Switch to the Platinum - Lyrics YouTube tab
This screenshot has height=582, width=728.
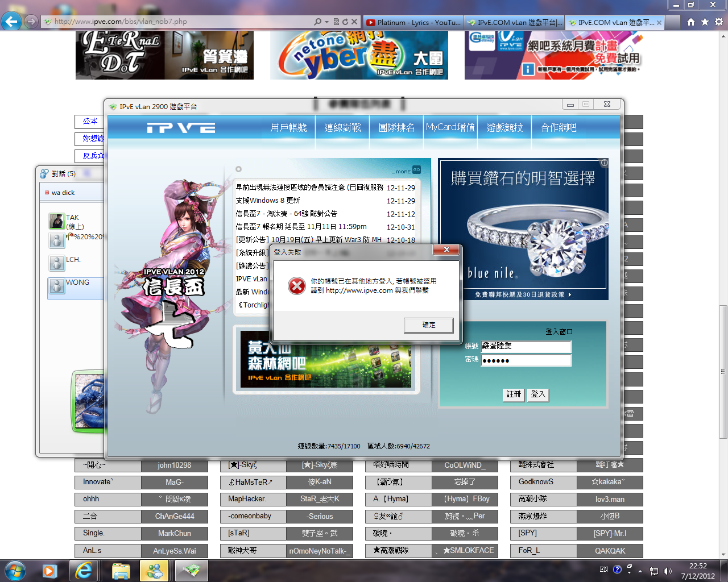pyautogui.click(x=413, y=22)
